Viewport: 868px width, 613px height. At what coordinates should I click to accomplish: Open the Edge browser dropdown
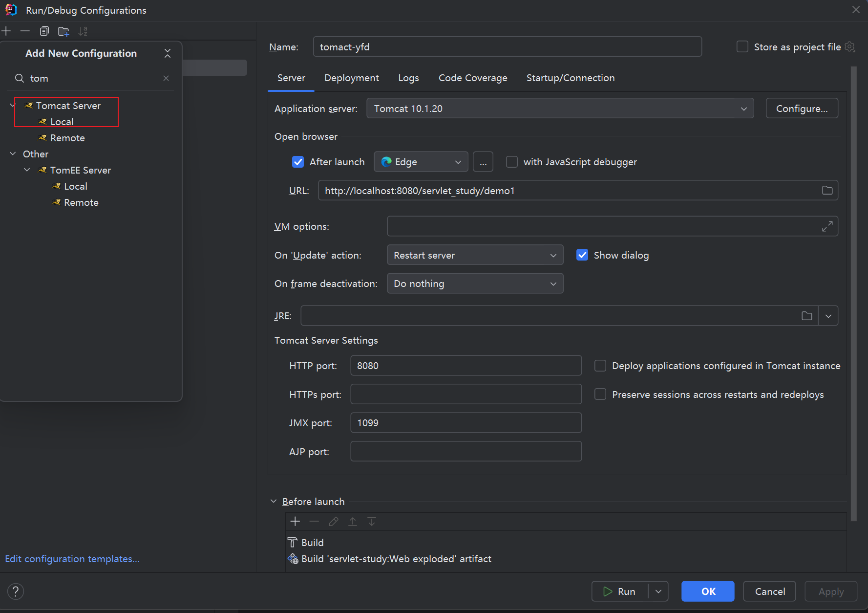click(421, 162)
